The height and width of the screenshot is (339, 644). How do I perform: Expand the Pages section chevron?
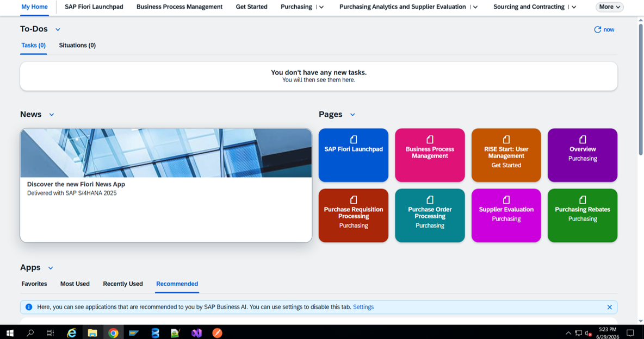click(x=352, y=115)
